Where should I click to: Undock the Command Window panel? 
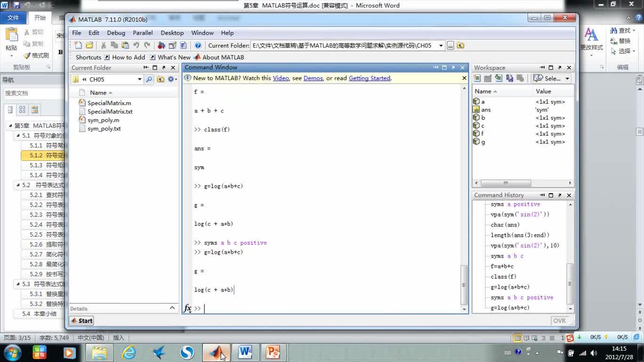point(453,67)
